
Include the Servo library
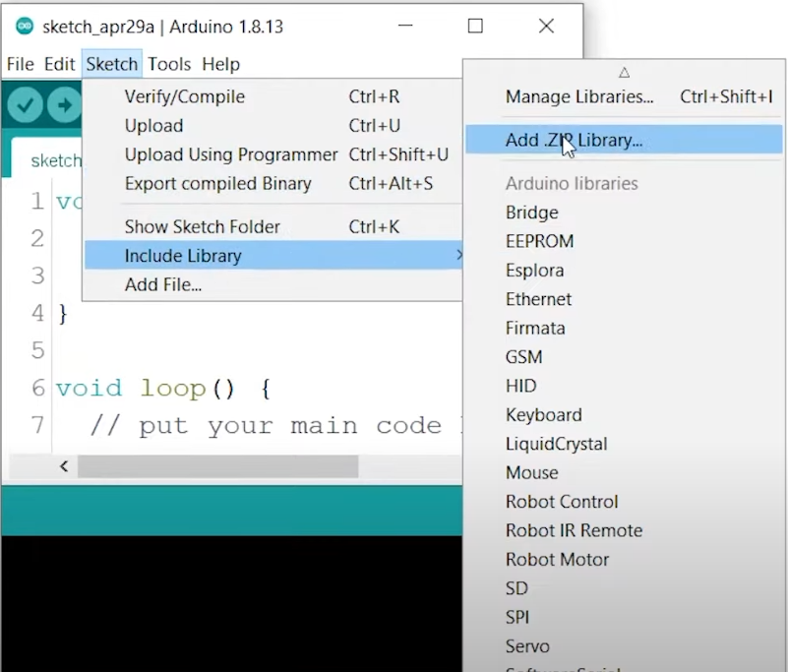pos(624,645)
